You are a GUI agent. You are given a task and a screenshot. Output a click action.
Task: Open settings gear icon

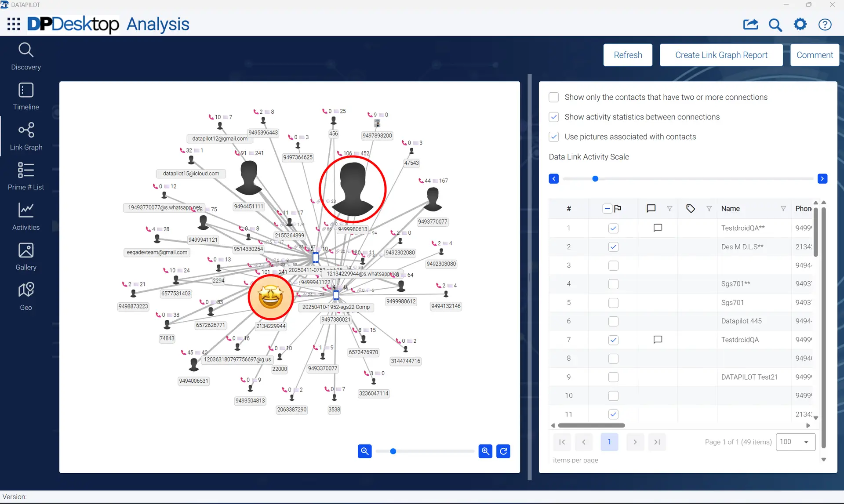800,24
